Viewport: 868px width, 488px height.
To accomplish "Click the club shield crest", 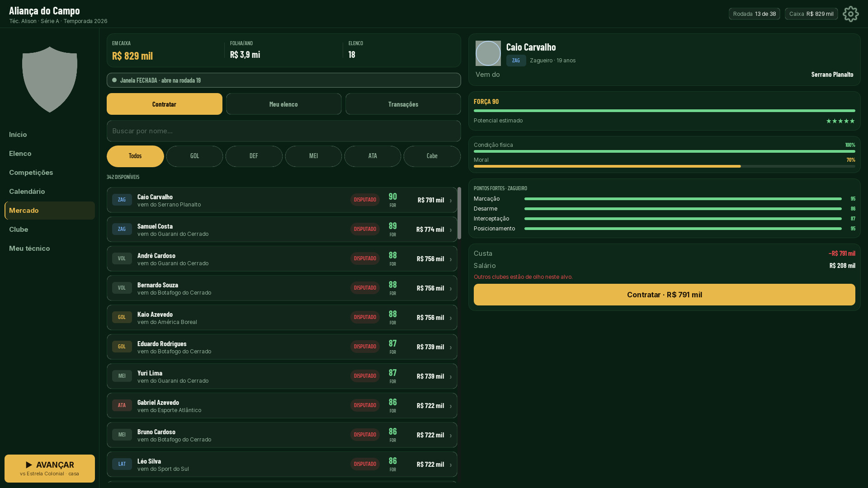I will pyautogui.click(x=50, y=80).
